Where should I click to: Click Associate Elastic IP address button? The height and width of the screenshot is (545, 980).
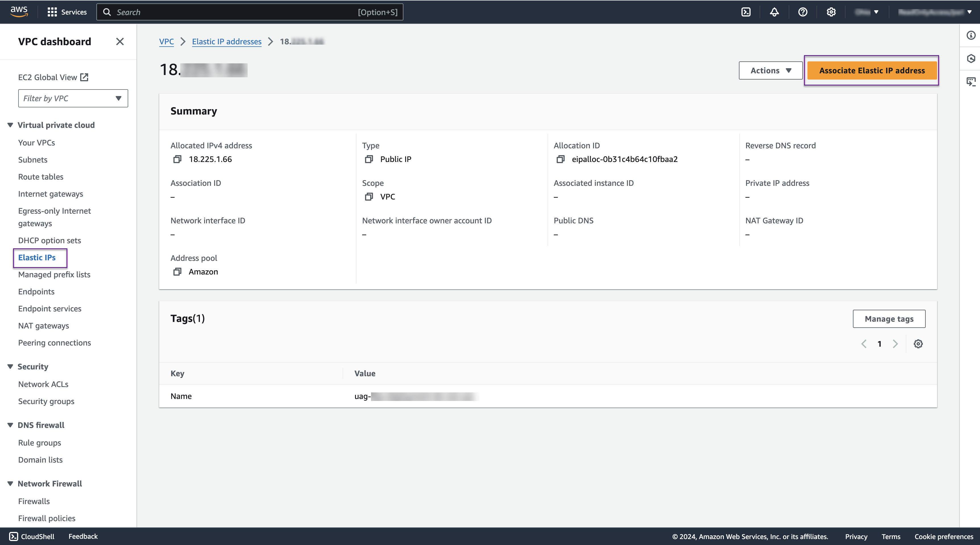pos(872,70)
